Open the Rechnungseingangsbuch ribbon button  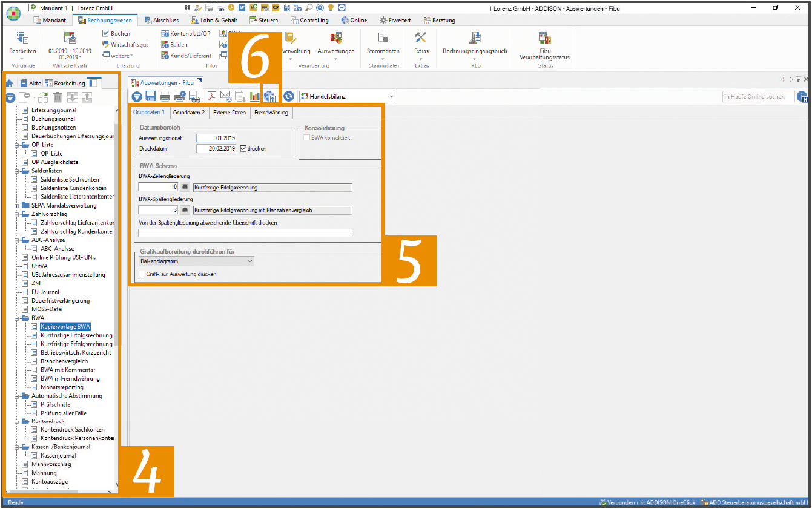tap(475, 44)
